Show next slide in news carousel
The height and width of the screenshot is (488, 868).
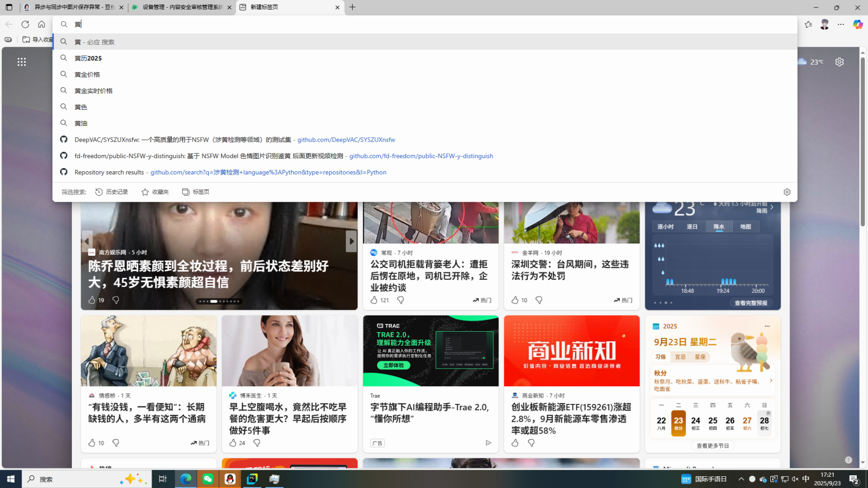click(x=351, y=241)
